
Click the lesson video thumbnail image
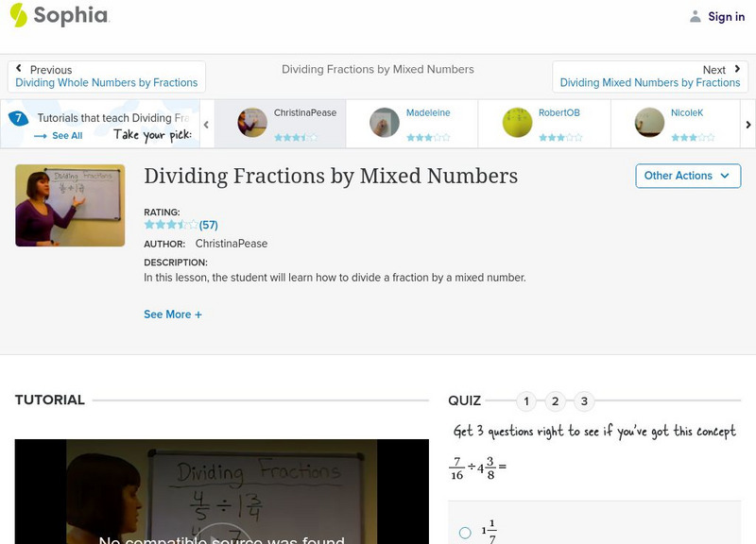(70, 205)
